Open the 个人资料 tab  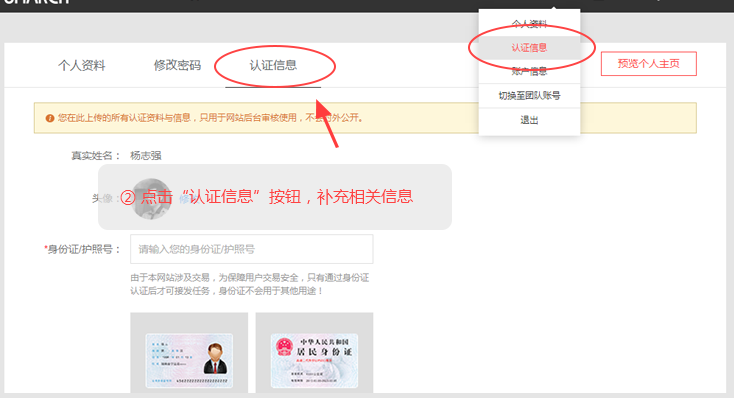(81, 65)
